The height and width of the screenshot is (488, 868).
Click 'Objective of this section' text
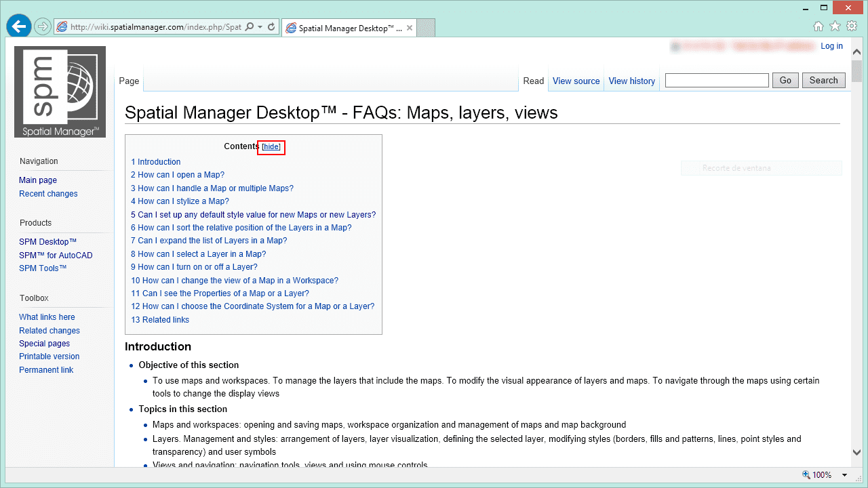coord(189,365)
